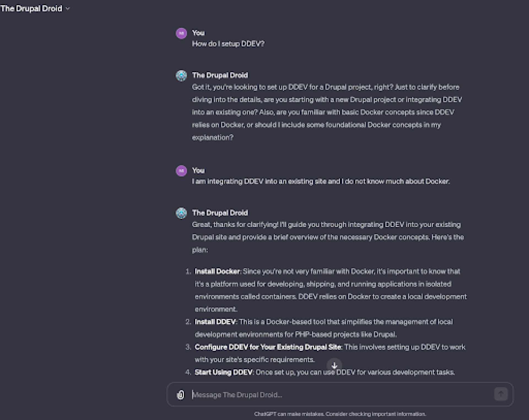
Task: Focus the Message The Drupal Droid input field
Action: tap(342, 395)
